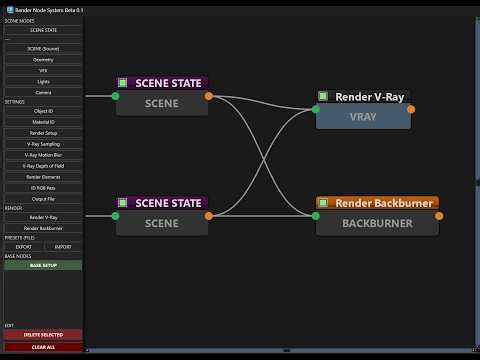
Task: Click the upper SCENE node's orange output port
Action: coord(209,96)
